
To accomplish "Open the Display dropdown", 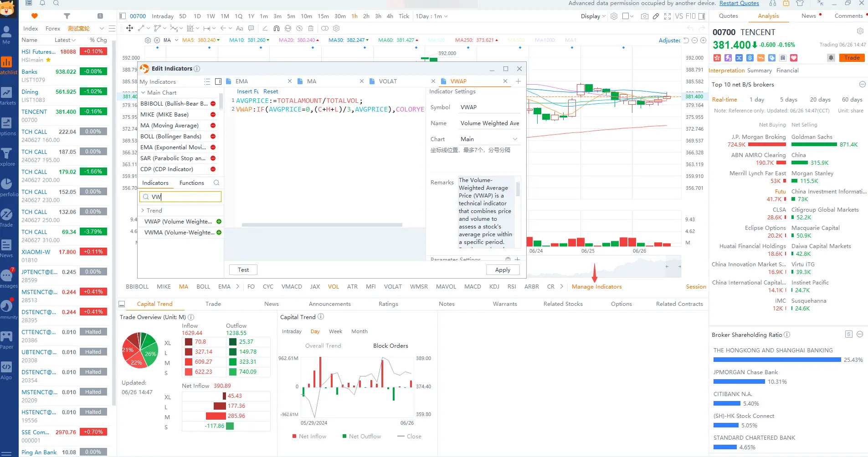I will pos(593,16).
